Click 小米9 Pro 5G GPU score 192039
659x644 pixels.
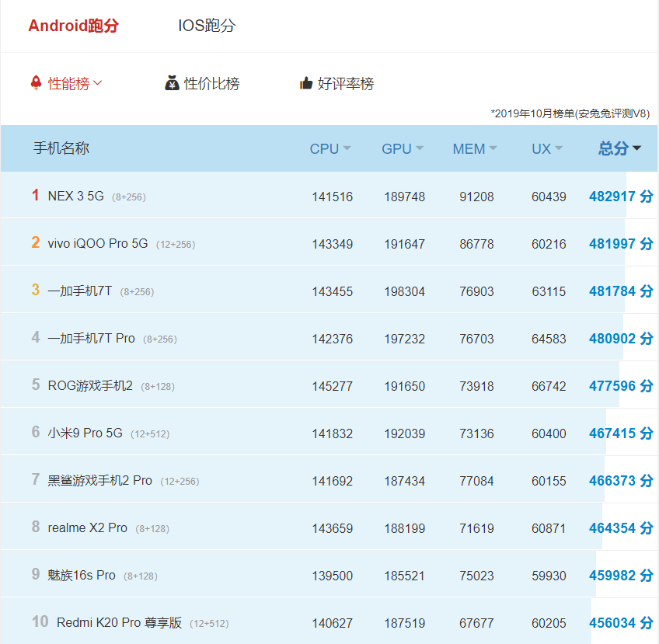404,433
